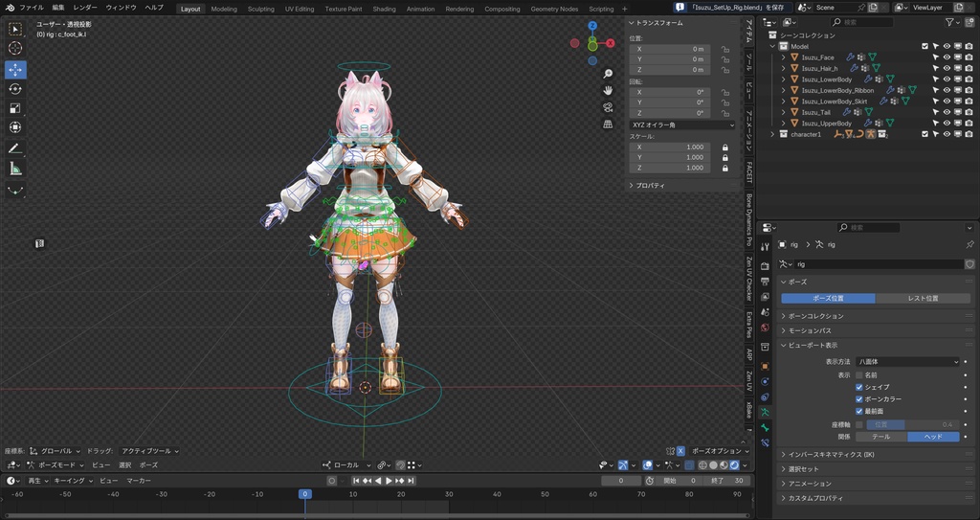Hide Isuzu_Face in the viewport

tap(947, 57)
